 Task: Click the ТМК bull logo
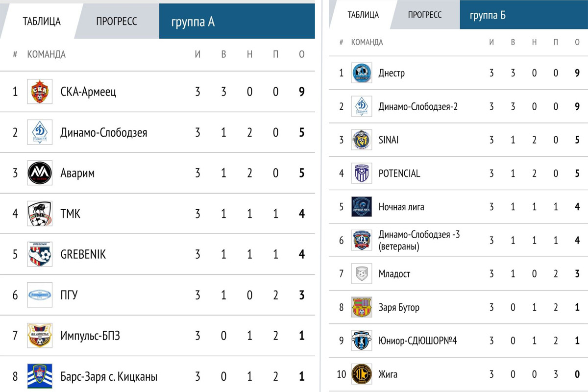[39, 214]
